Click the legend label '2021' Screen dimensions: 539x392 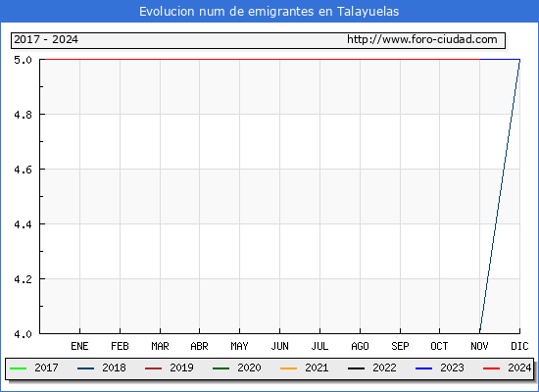click(x=317, y=367)
